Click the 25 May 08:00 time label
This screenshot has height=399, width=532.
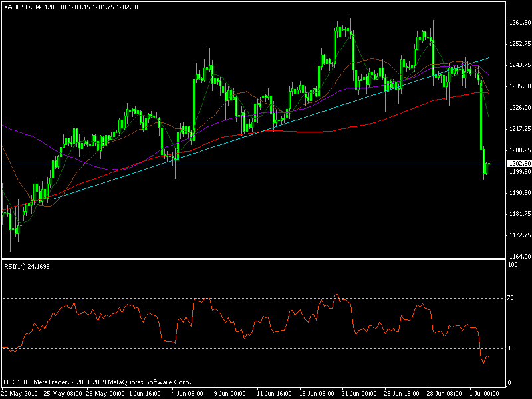click(63, 394)
